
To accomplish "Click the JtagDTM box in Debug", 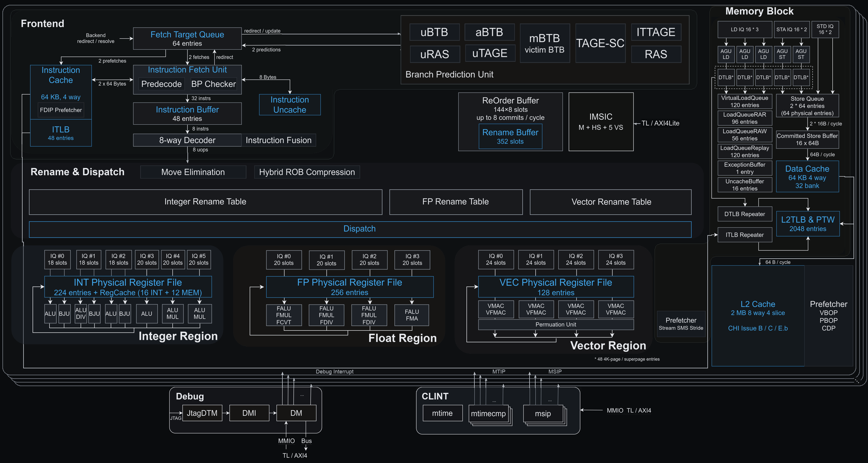I will click(x=202, y=413).
